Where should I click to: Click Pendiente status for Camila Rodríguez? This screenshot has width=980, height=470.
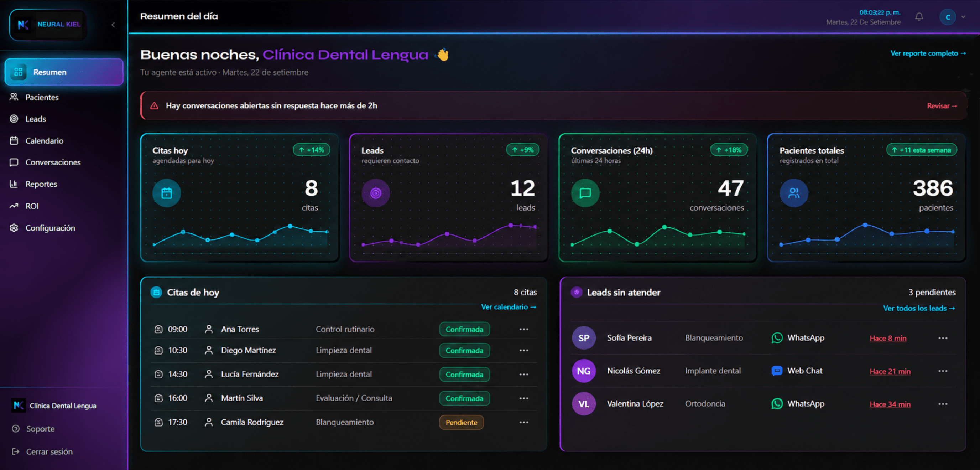[462, 422]
